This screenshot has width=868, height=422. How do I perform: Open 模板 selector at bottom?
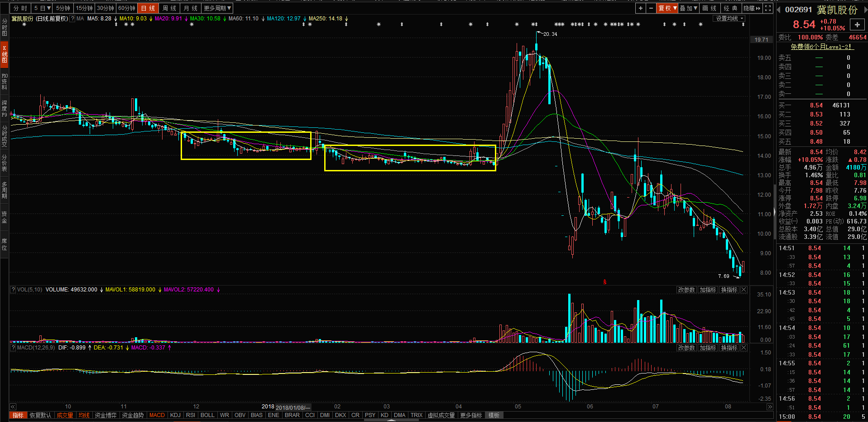point(494,415)
